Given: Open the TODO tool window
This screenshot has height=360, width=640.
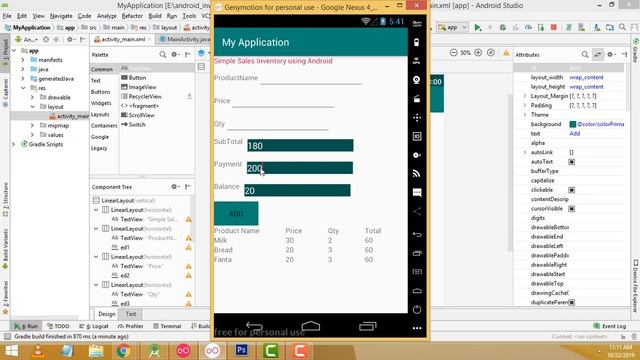Looking at the screenshot, I should click(x=58, y=326).
